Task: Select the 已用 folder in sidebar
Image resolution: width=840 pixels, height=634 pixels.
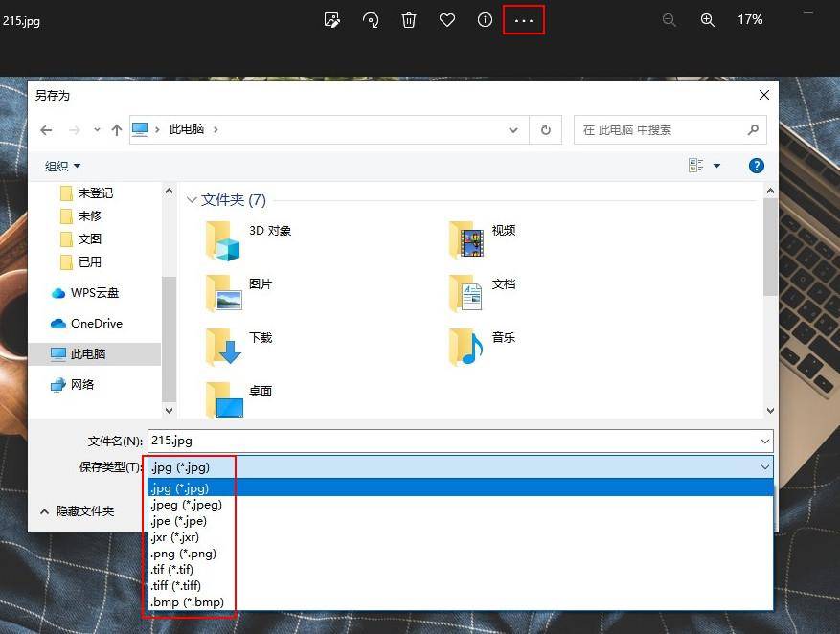Action: click(x=80, y=261)
